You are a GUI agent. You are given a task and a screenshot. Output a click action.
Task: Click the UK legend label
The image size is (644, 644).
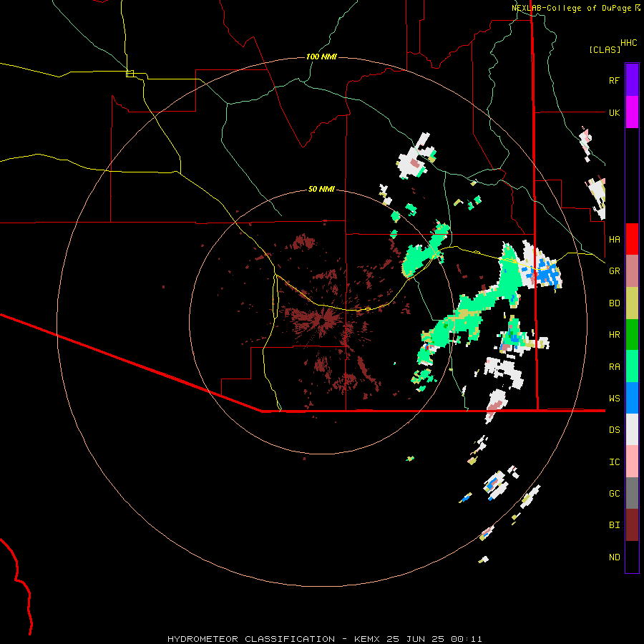[x=614, y=112]
